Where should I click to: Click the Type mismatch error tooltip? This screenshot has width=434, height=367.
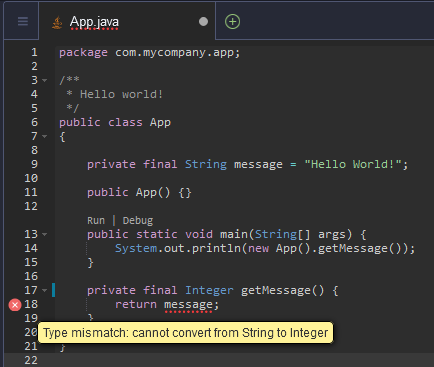coord(185,333)
